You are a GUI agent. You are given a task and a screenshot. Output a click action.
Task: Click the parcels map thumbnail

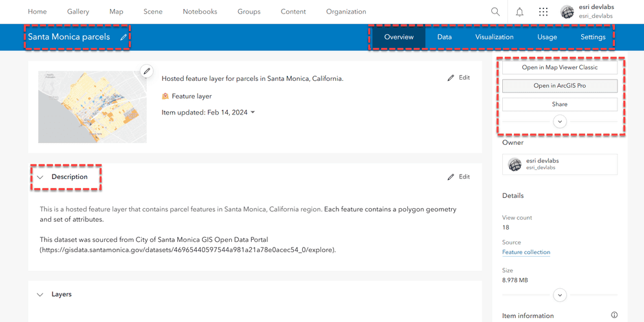(x=93, y=107)
